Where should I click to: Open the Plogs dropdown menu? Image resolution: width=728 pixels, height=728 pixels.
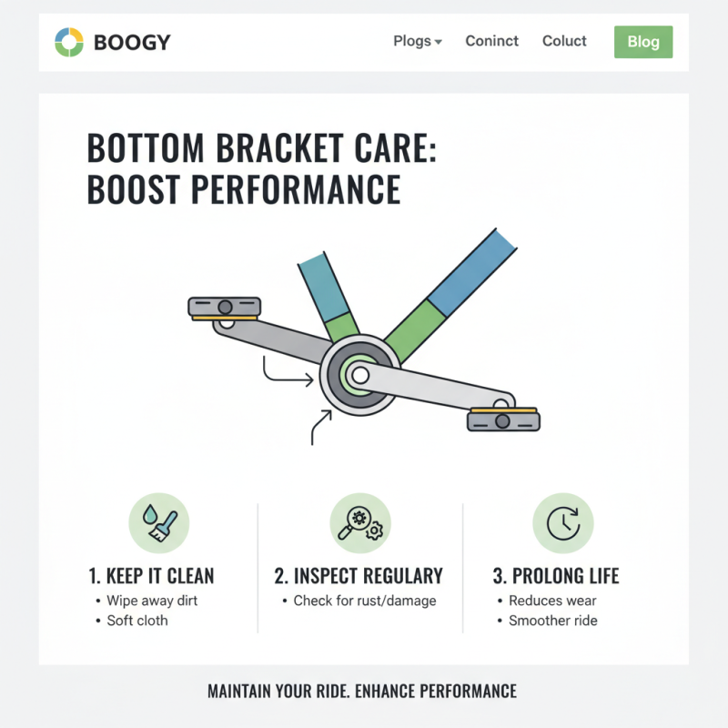point(416,41)
